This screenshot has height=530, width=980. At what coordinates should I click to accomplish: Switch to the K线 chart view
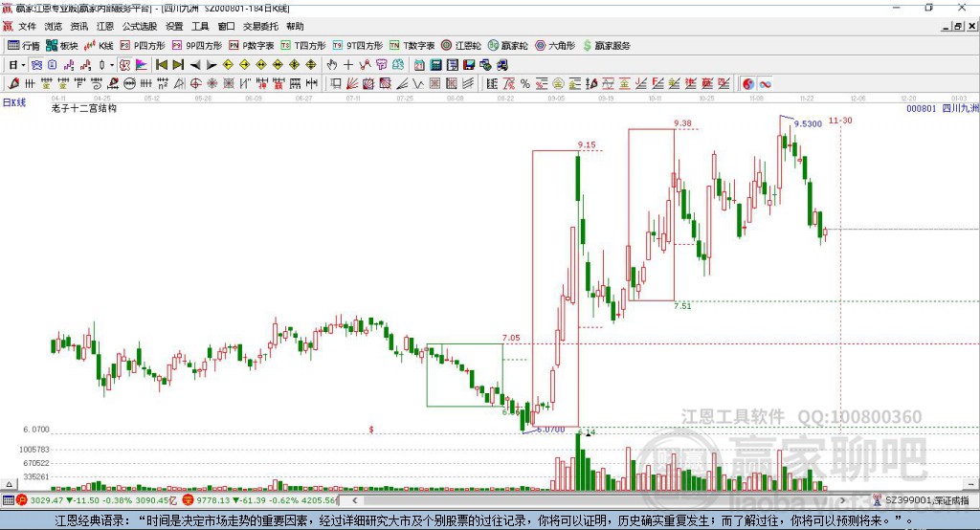coord(99,46)
